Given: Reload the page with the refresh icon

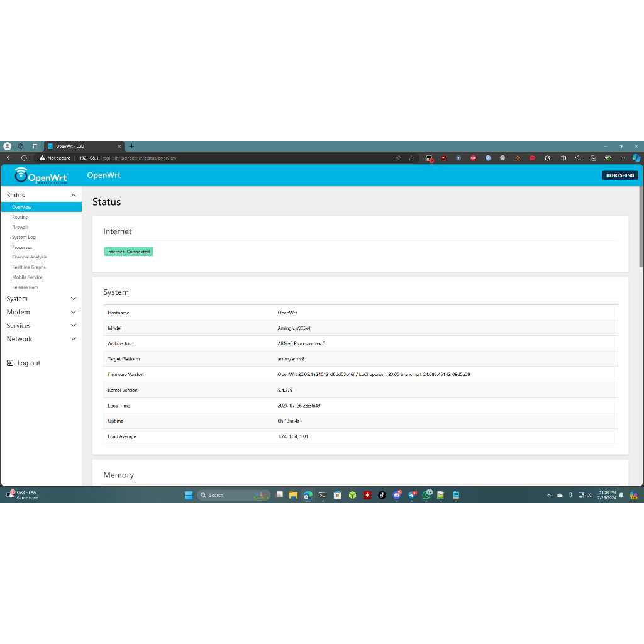Looking at the screenshot, I should pos(25,158).
